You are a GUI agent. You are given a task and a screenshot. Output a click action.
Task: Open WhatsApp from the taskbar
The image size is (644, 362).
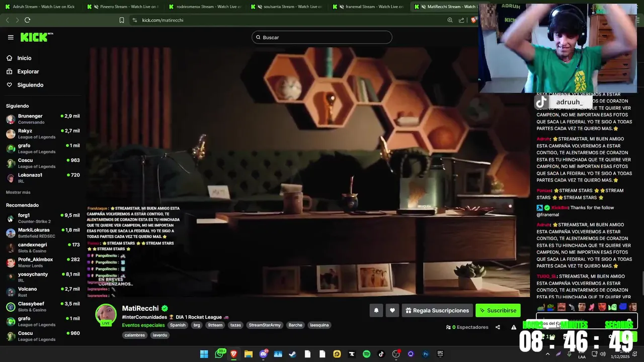[219, 354]
